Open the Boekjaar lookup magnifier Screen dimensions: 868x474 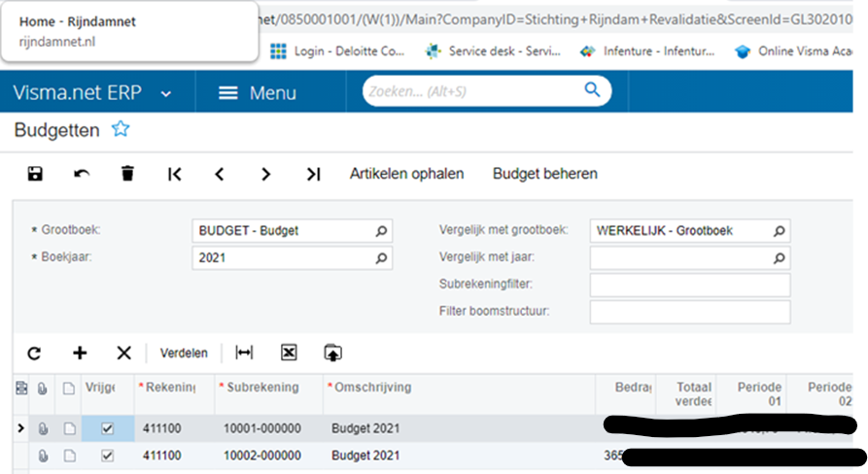[381, 258]
